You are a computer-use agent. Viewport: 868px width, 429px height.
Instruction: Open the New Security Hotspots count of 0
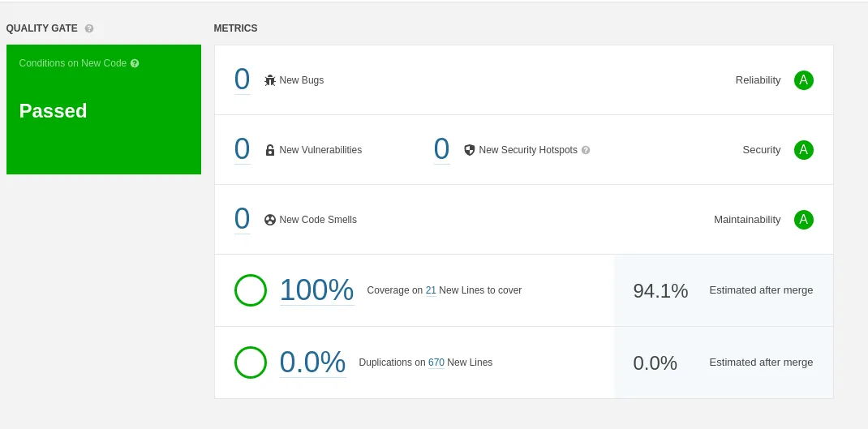tap(441, 149)
